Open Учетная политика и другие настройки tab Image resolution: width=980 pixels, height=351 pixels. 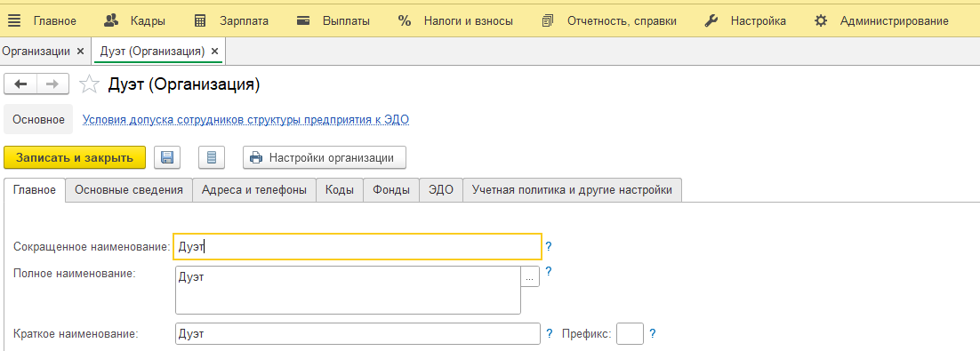click(572, 190)
